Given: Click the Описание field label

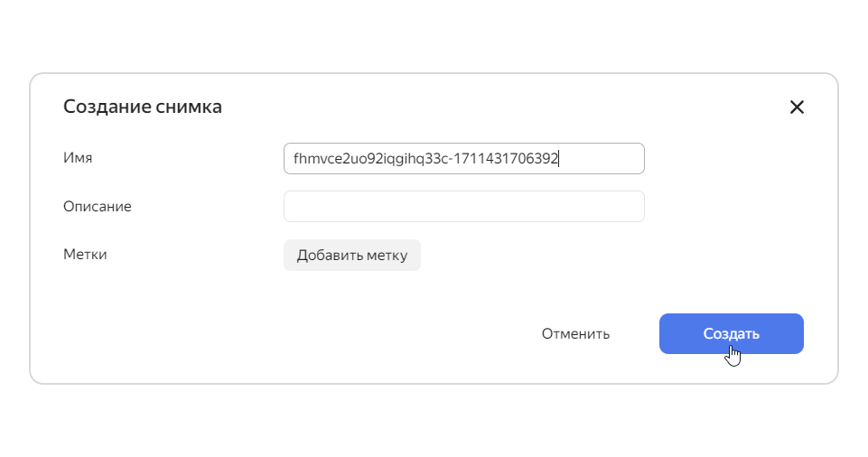Looking at the screenshot, I should 98,206.
